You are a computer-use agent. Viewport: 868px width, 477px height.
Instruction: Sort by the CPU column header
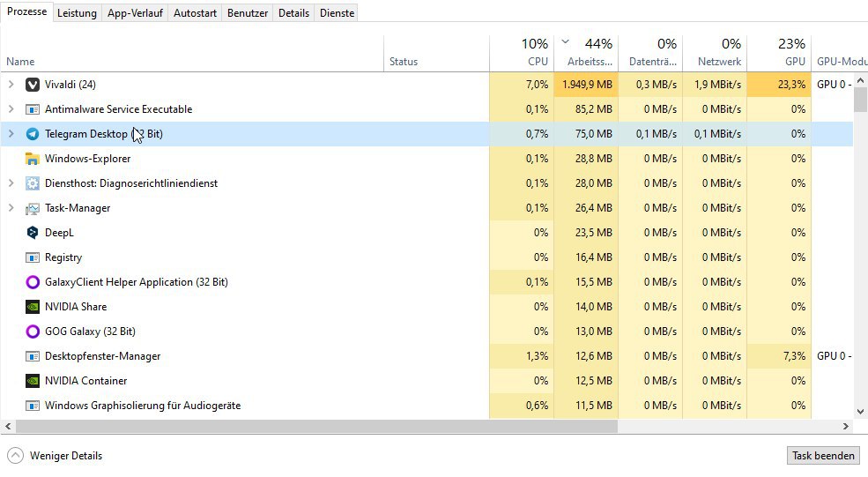click(x=522, y=54)
